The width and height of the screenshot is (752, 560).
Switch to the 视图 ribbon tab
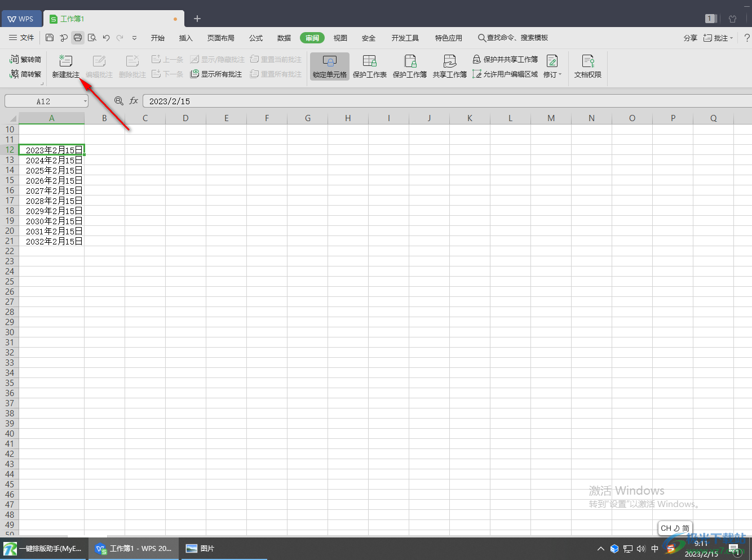340,38
